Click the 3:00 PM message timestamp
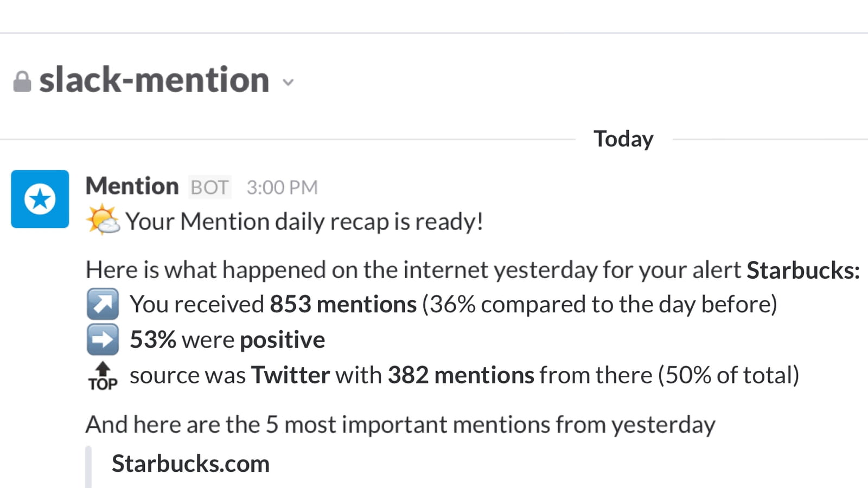This screenshot has width=868, height=488. 282,188
